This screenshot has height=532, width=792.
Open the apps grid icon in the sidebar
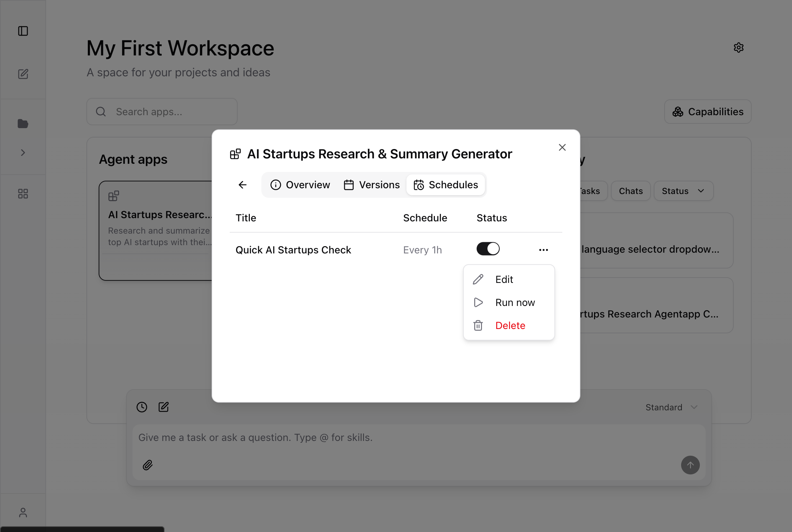pos(23,193)
